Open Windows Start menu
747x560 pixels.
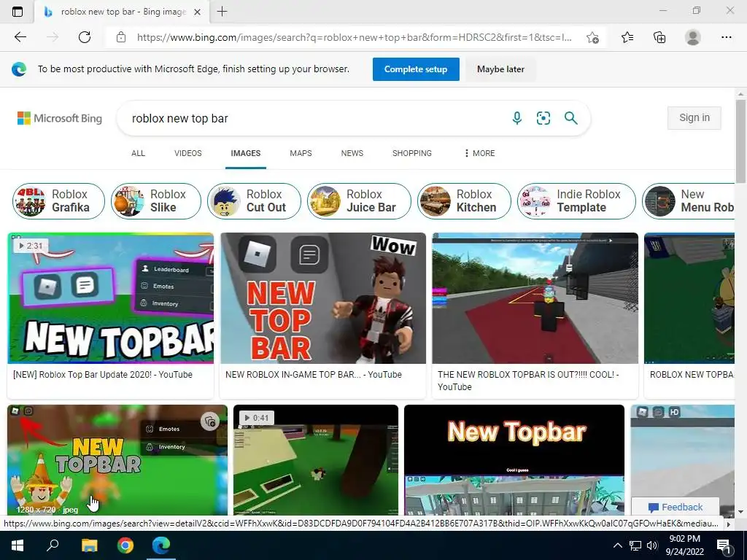[18, 545]
